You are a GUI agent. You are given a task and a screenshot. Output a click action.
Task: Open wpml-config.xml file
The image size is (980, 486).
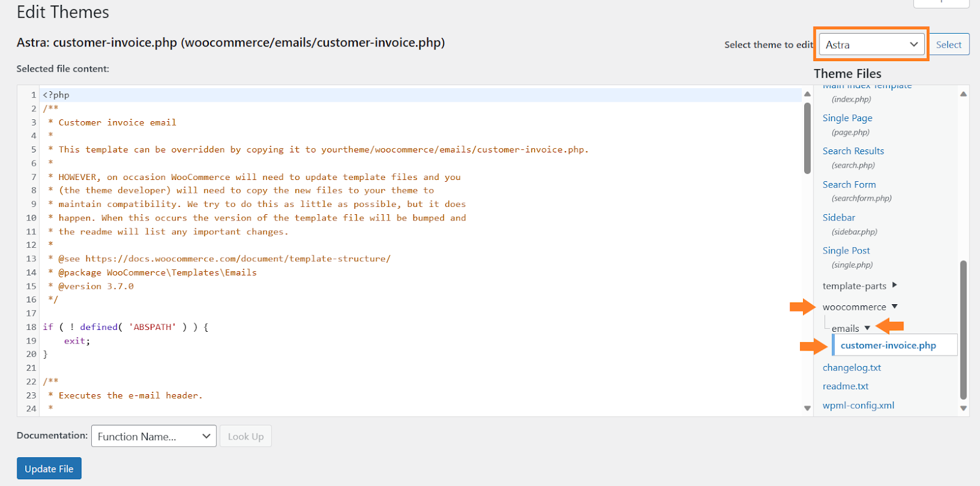pos(858,405)
